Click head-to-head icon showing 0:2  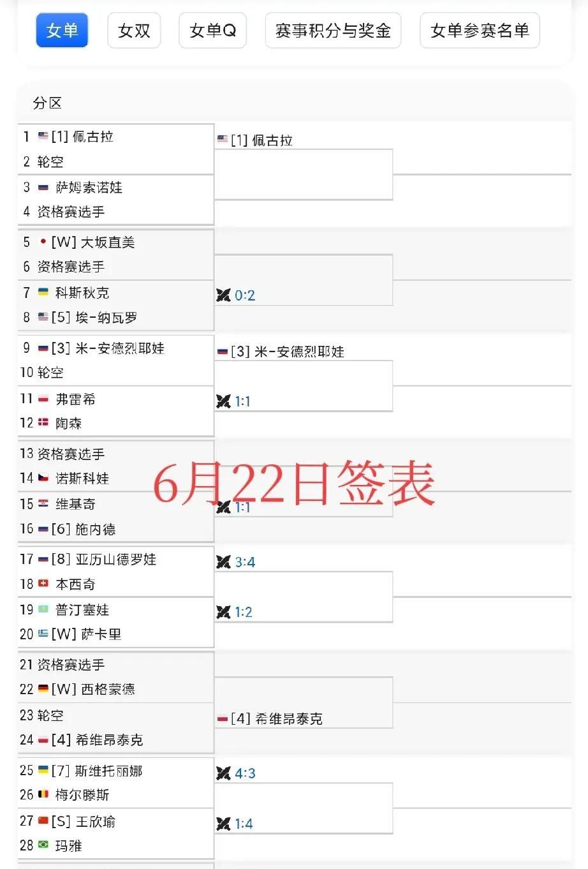point(223,295)
